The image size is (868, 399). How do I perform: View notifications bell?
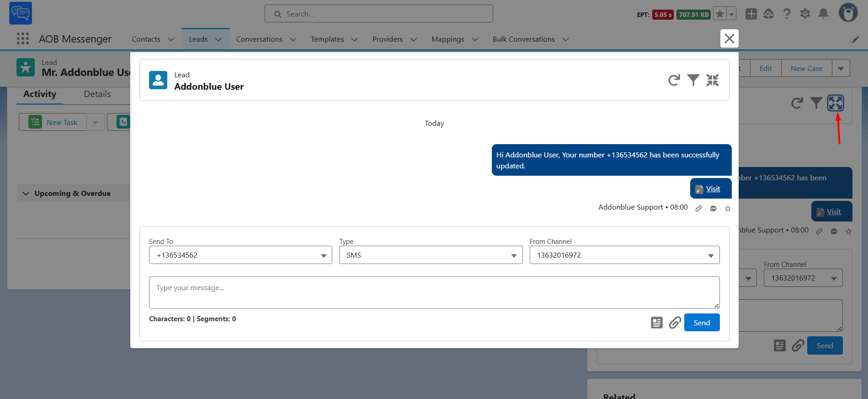[824, 14]
